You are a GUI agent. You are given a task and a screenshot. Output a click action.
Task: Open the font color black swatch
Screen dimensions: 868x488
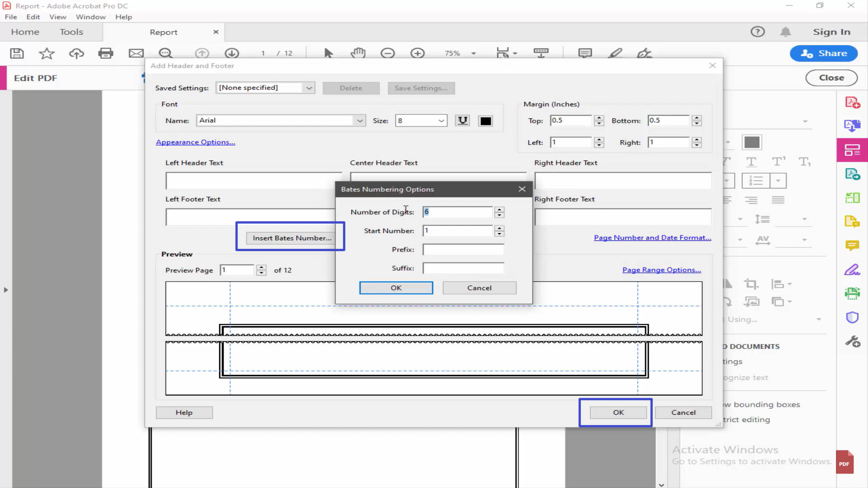[486, 121]
